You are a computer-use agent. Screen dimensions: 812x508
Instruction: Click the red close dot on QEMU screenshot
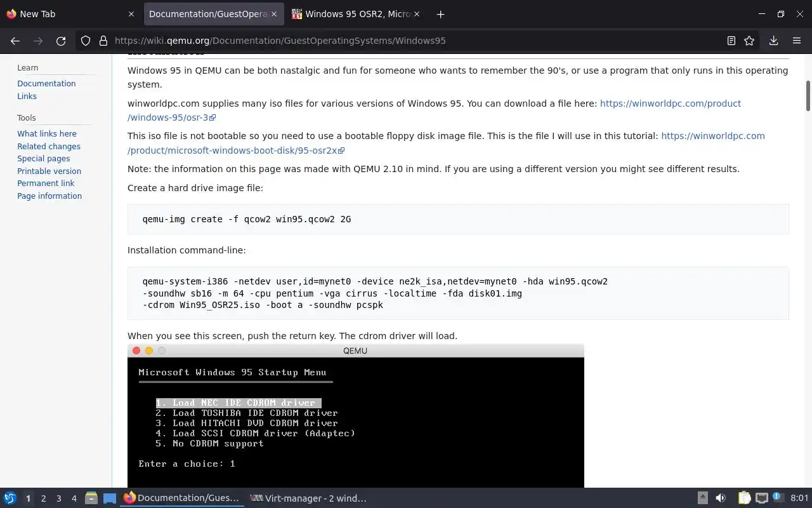pos(136,351)
